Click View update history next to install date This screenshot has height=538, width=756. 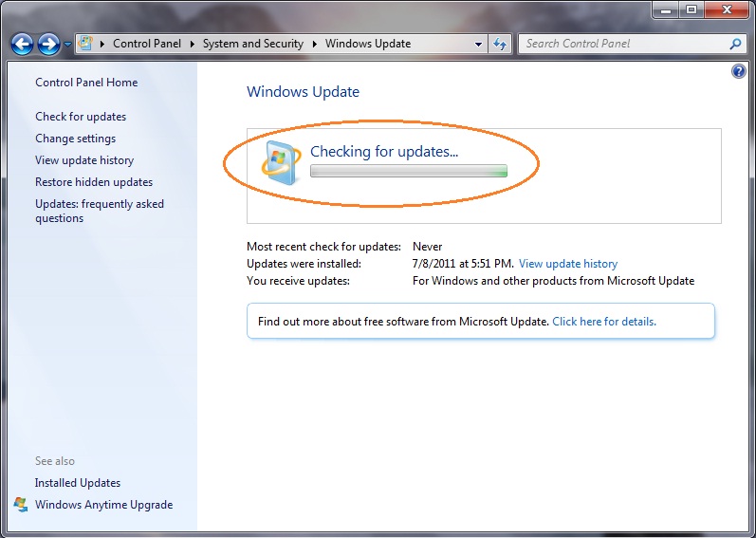click(568, 264)
